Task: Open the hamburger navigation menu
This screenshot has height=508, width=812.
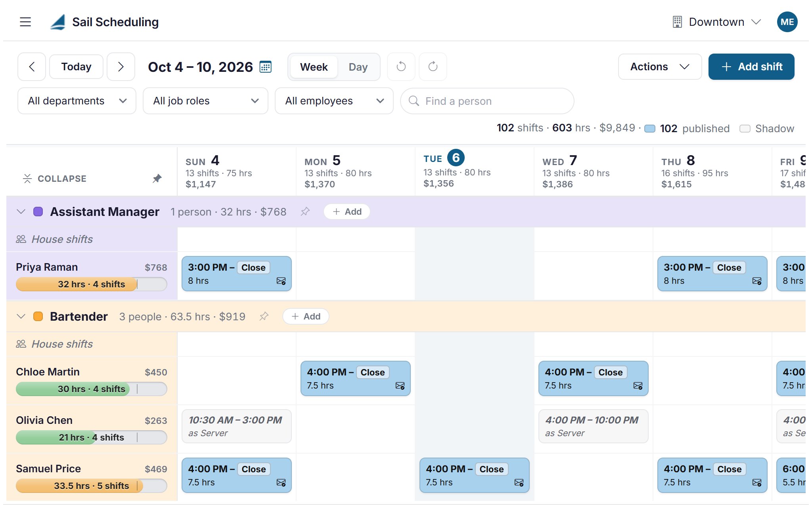Action: (25, 22)
